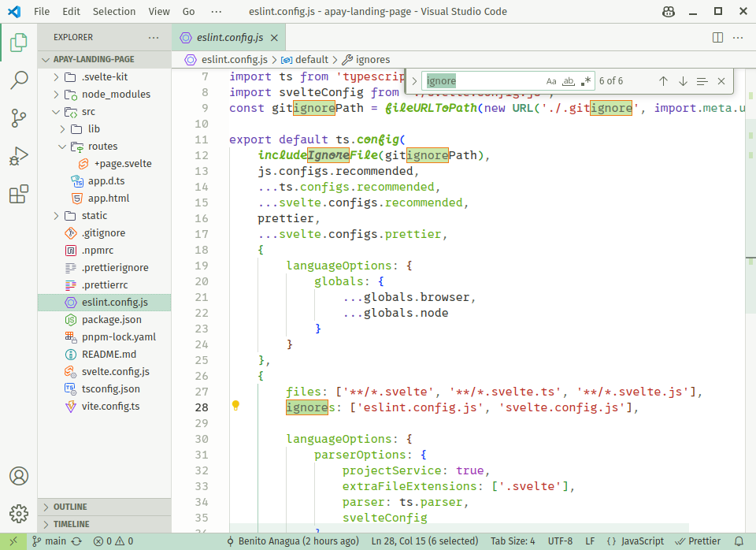Open the Selection menu
The image size is (756, 550).
(113, 12)
